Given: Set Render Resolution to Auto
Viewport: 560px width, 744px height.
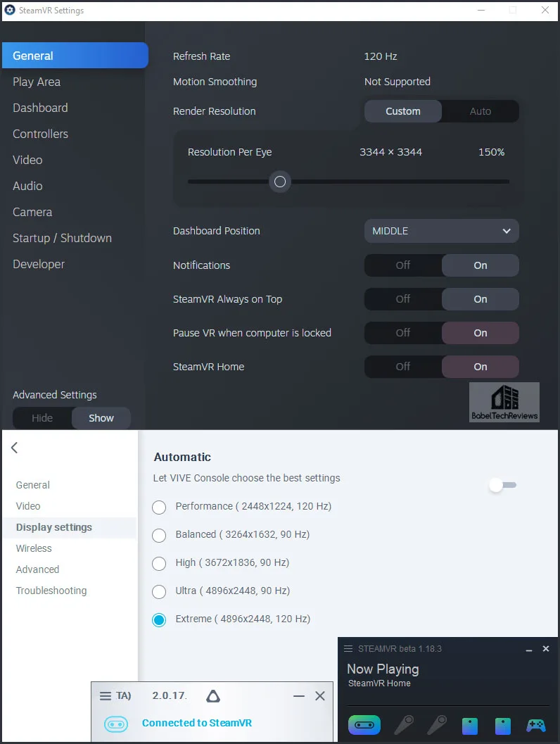Looking at the screenshot, I should pos(481,111).
